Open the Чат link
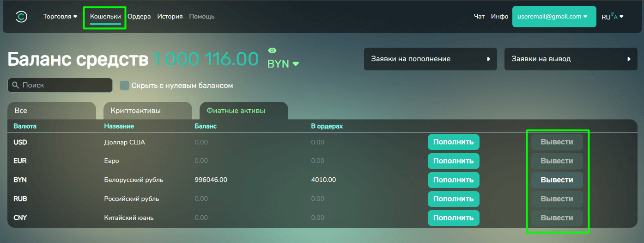 [x=479, y=17]
